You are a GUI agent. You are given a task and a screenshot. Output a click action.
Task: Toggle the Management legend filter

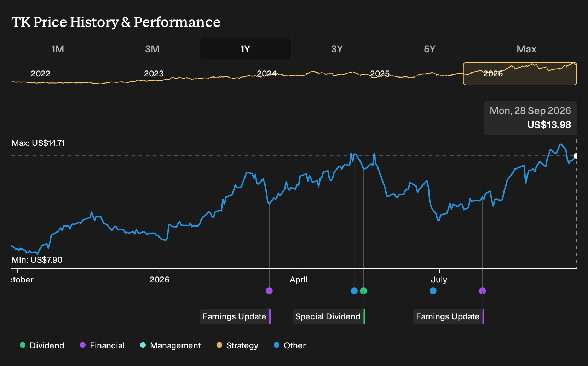[x=171, y=345]
